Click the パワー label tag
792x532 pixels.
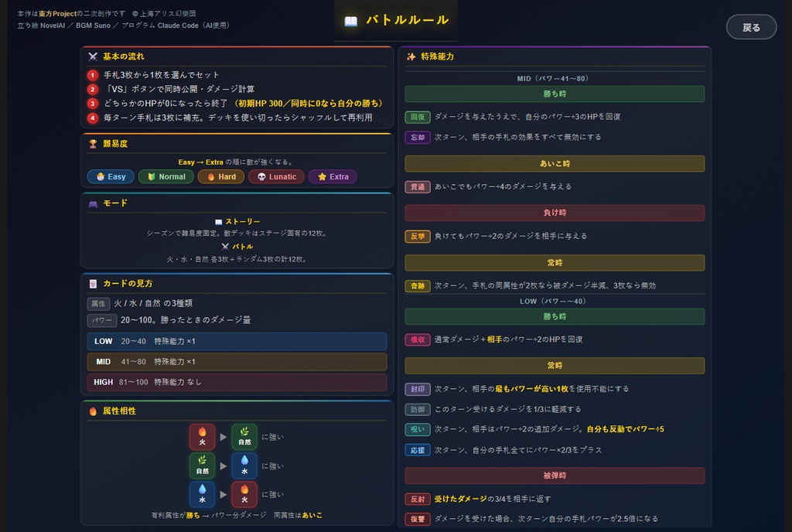click(x=102, y=320)
